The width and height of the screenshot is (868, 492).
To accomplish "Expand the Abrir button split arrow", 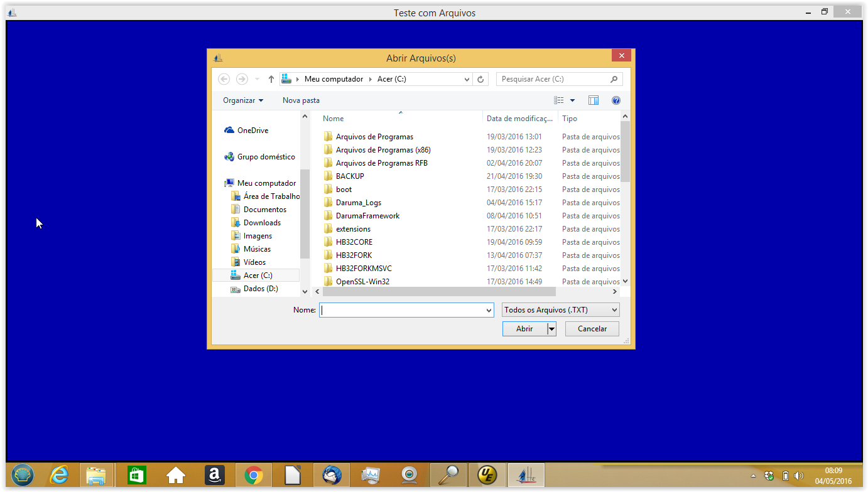I will click(x=551, y=329).
